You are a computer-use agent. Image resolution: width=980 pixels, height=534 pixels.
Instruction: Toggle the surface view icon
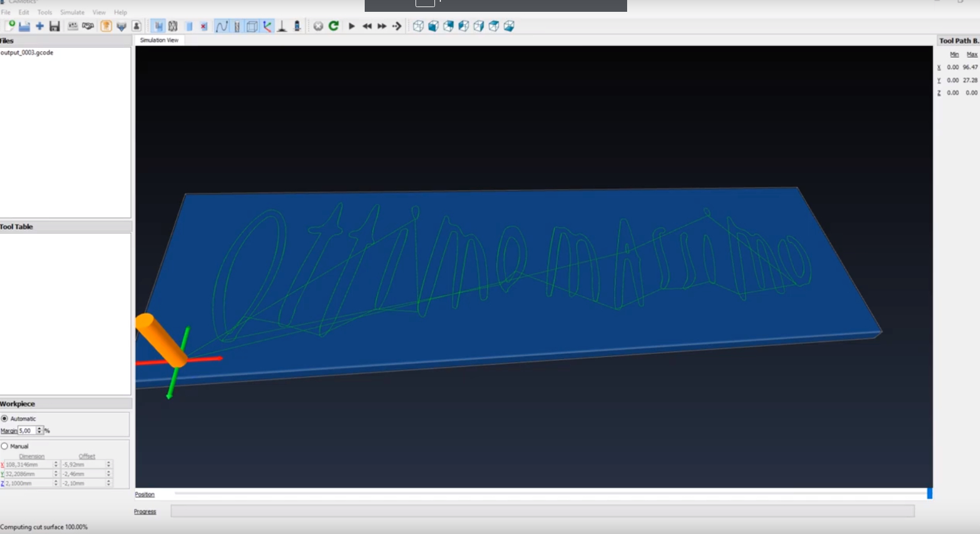pyautogui.click(x=158, y=26)
